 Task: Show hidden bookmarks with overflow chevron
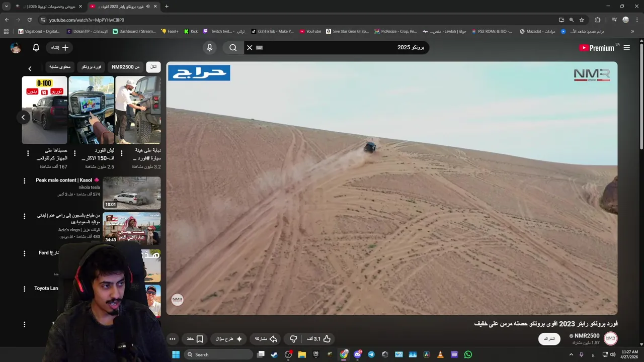point(632,31)
